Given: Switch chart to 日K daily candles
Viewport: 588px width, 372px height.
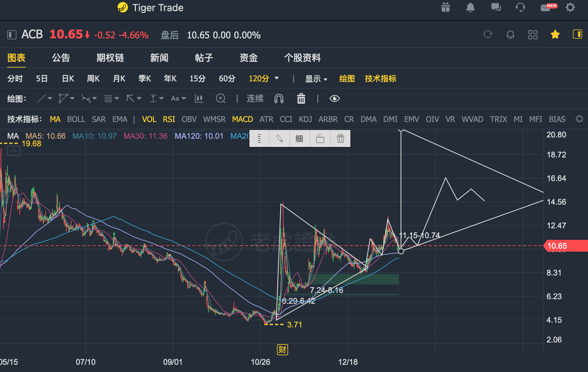Looking at the screenshot, I should pos(68,78).
